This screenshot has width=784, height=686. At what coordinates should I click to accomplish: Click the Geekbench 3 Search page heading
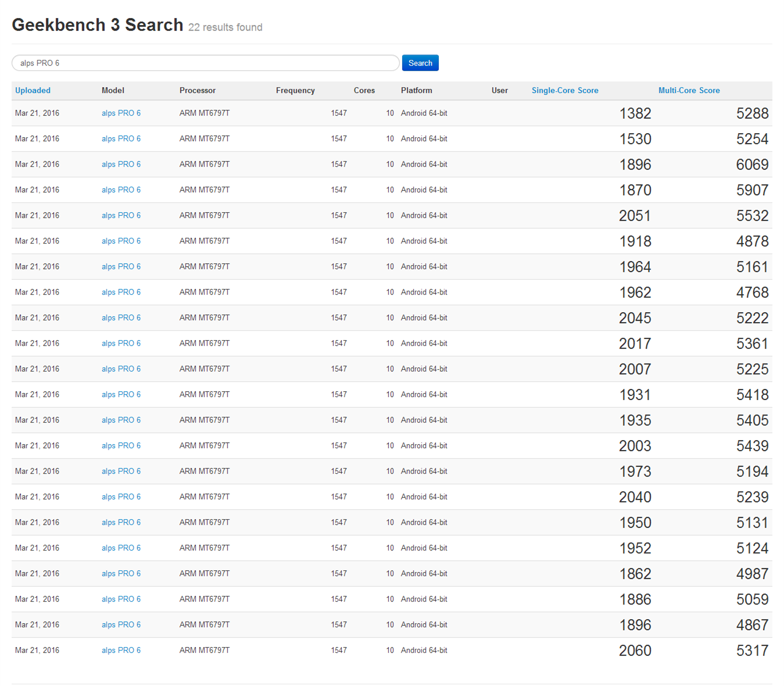pyautogui.click(x=98, y=25)
